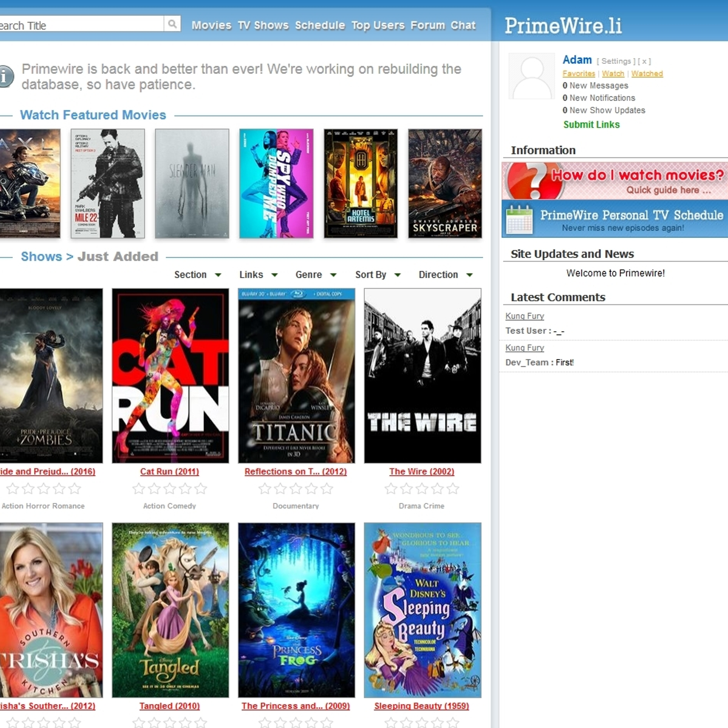
Task: Open Tangled (2010) title link
Action: point(169,706)
